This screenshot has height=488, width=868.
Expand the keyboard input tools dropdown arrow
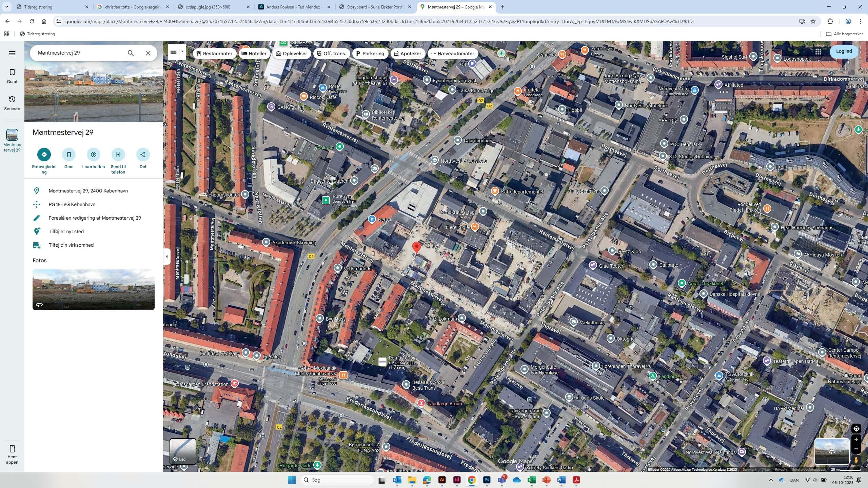pyautogui.click(x=182, y=52)
